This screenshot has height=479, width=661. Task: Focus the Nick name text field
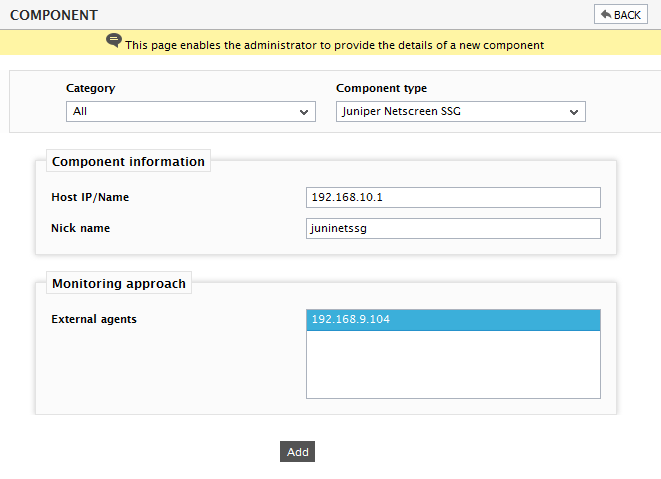tap(453, 228)
